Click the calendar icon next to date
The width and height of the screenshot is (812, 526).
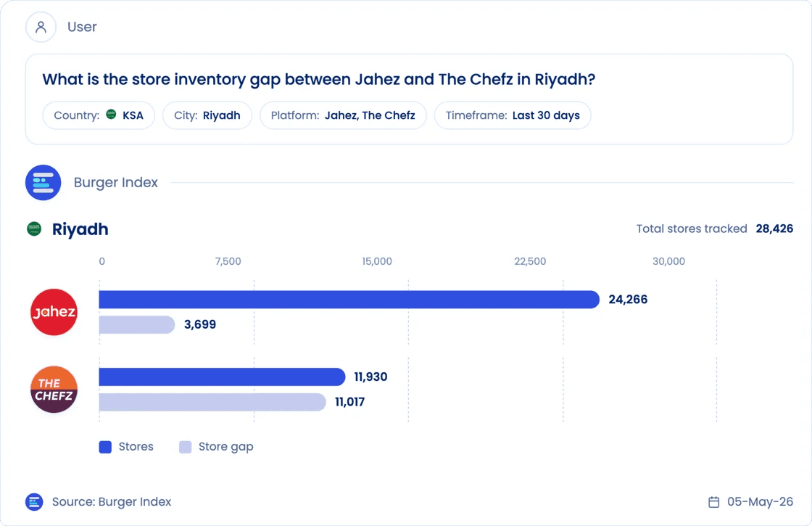pyautogui.click(x=713, y=501)
